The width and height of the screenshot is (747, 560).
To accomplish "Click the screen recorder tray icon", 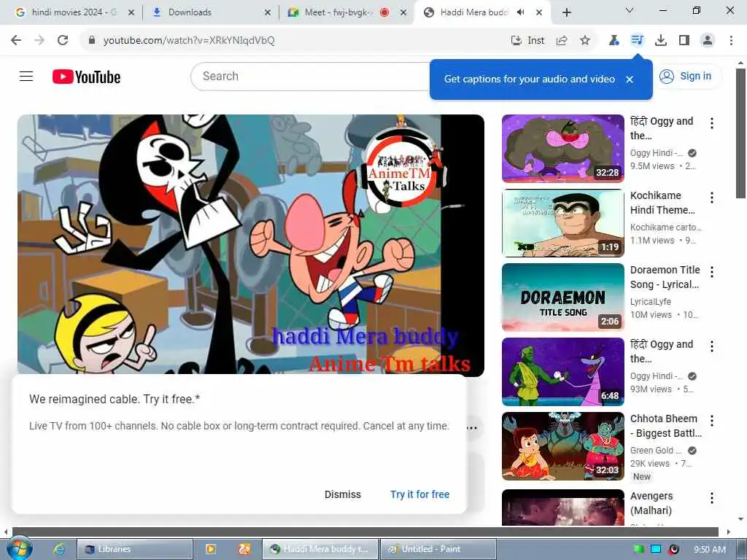I will click(673, 550).
